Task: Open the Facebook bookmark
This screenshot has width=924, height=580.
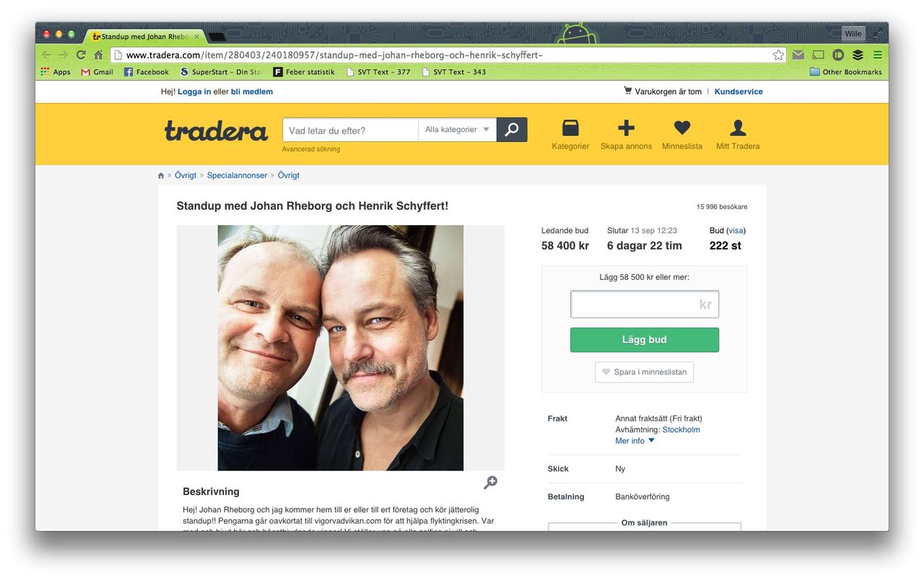Action: (x=147, y=72)
